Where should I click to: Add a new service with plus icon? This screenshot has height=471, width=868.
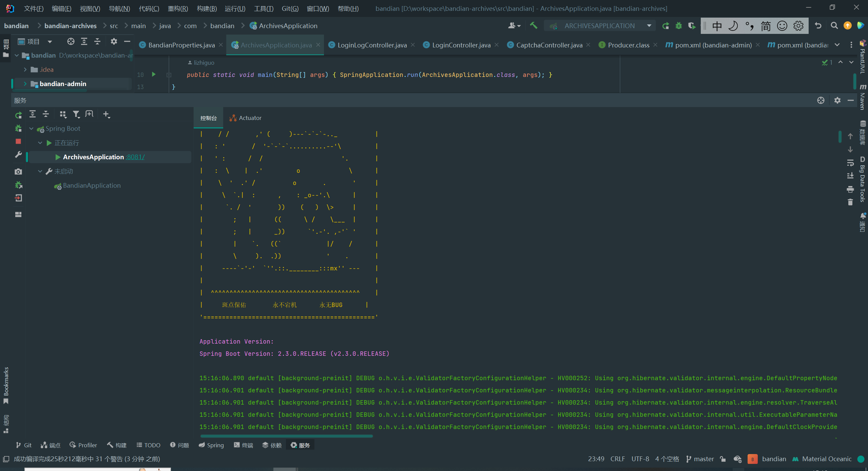point(106,115)
